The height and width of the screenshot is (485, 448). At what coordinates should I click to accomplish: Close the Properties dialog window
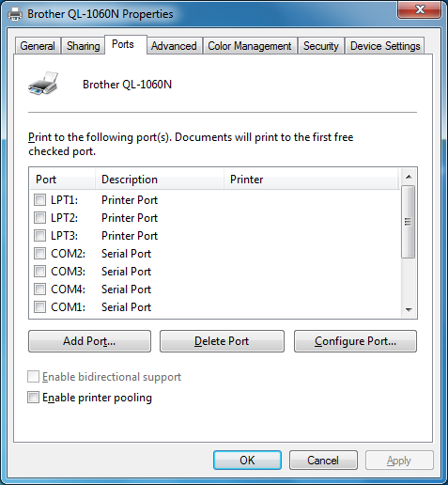coord(419,9)
